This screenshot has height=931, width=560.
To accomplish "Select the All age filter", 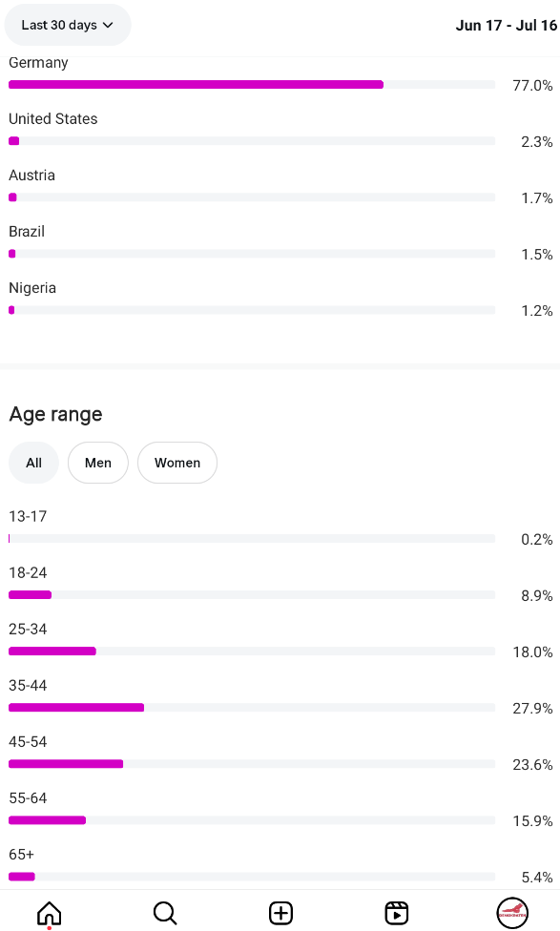I will point(33,463).
